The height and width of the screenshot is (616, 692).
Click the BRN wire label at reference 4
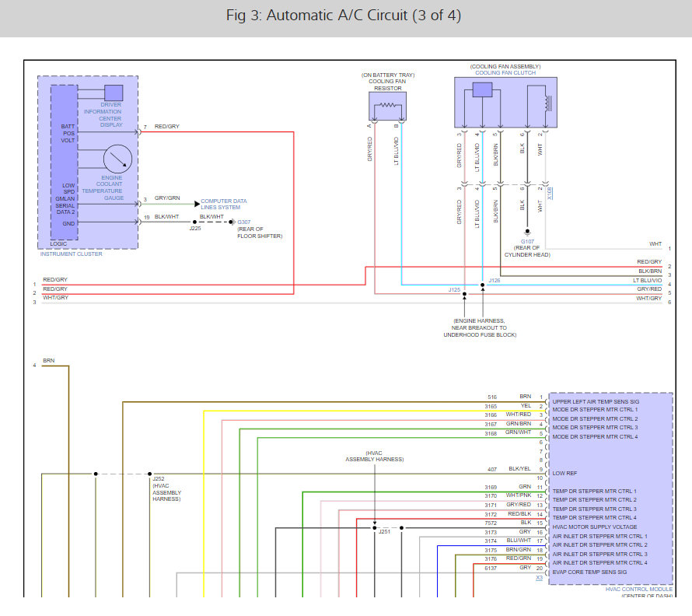[x=48, y=361]
